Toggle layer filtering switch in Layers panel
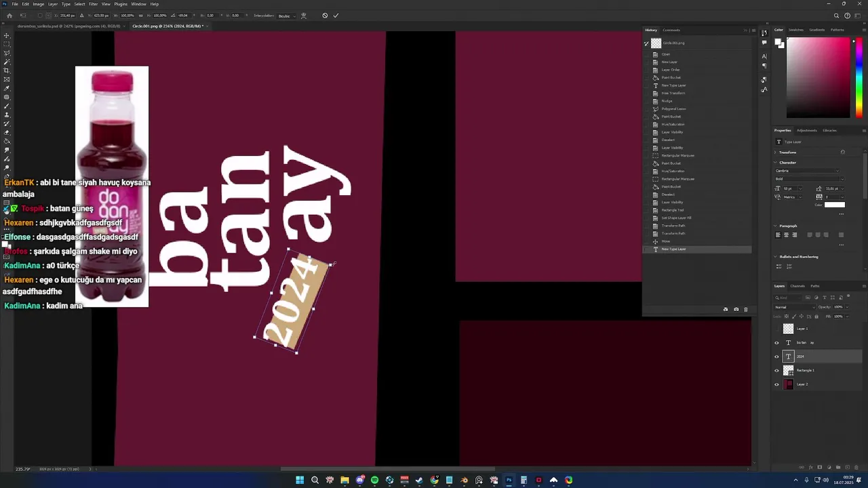Screen dimensions: 868x488 tap(848, 296)
